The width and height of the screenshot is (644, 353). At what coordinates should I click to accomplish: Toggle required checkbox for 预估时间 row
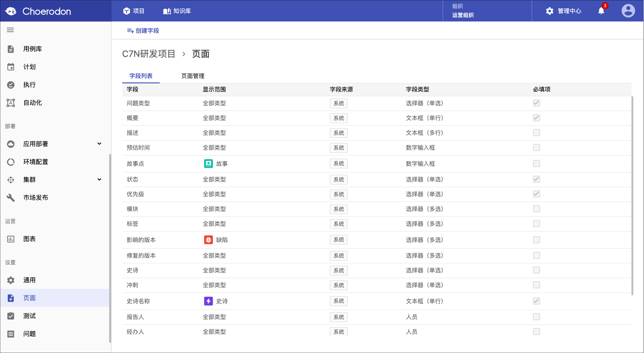pyautogui.click(x=536, y=147)
